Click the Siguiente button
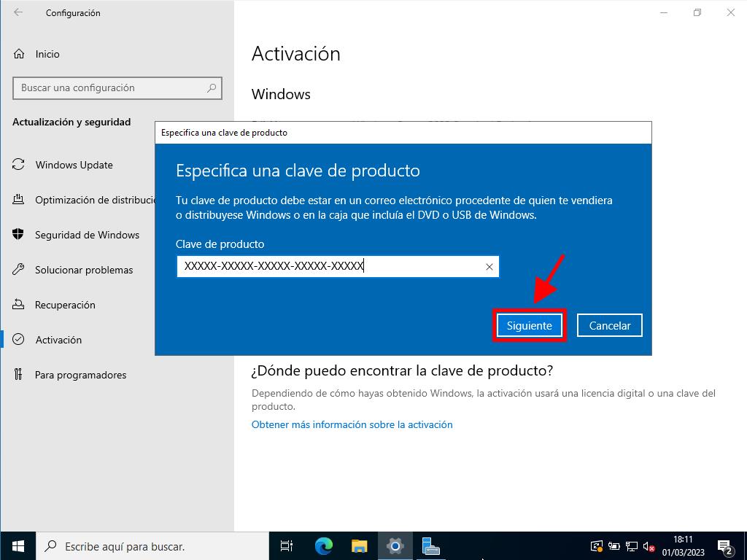This screenshot has height=560, width=747. [529, 326]
